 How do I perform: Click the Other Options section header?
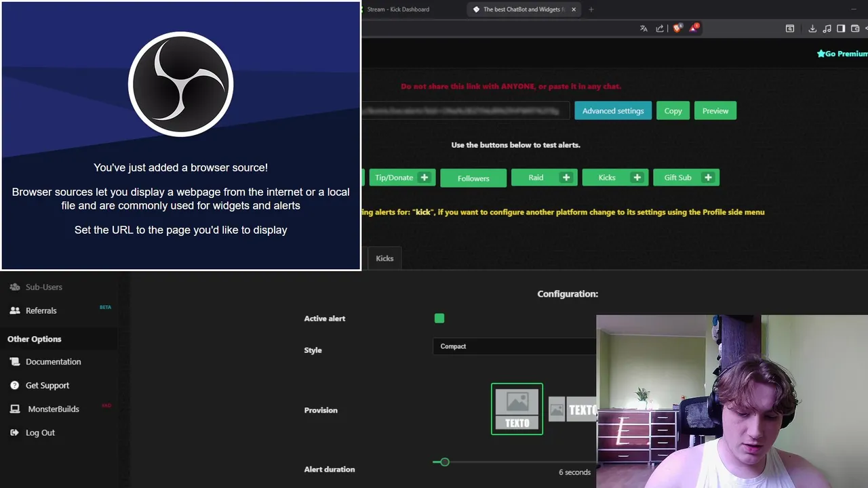coord(35,339)
